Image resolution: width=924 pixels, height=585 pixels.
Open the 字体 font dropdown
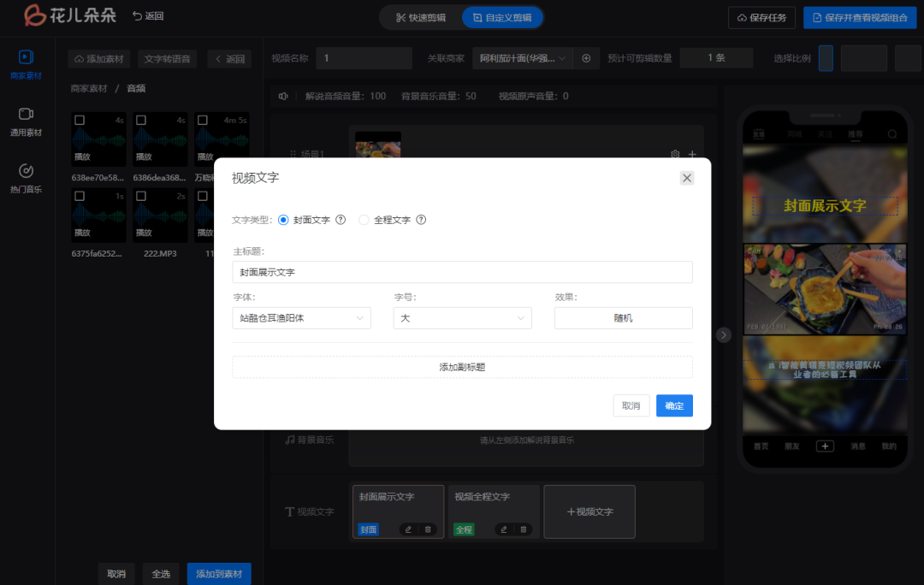tap(301, 317)
